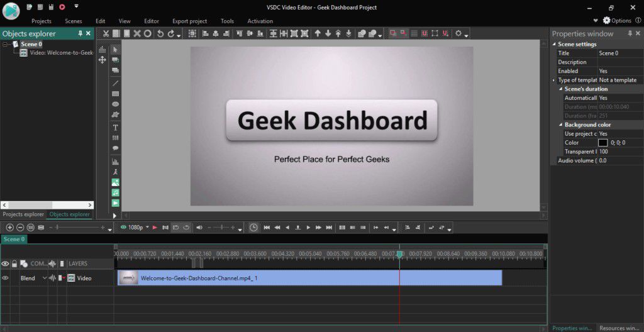Open the 1080p preview quality dropdown
644x332 pixels.
[135, 227]
